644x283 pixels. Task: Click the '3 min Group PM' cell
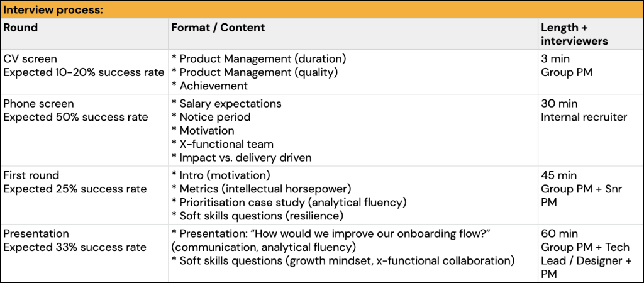(591, 72)
